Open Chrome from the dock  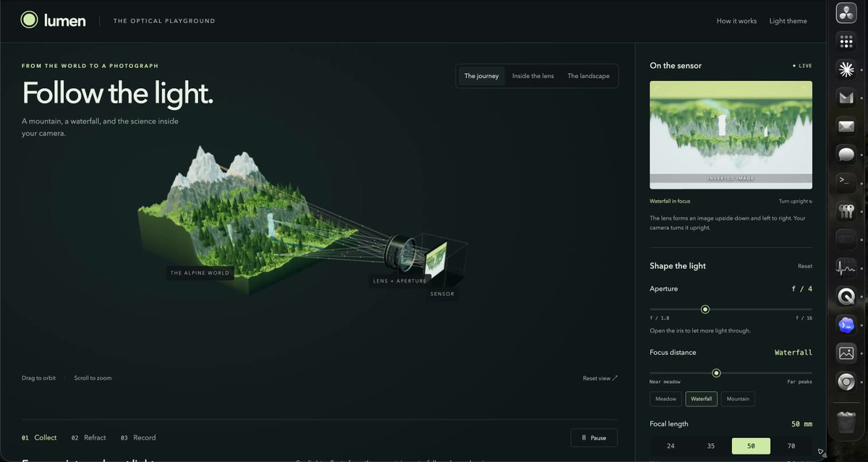pyautogui.click(x=846, y=381)
